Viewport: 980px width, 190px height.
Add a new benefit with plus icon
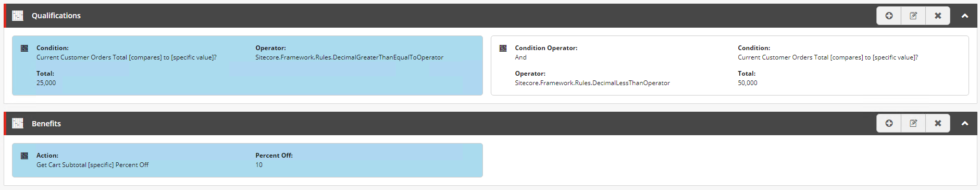click(889, 123)
